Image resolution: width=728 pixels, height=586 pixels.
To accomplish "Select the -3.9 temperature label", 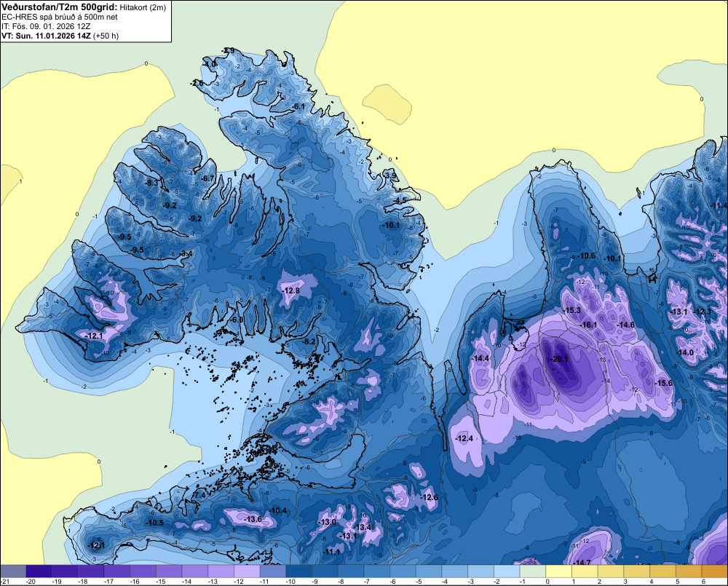I will 390,175.
